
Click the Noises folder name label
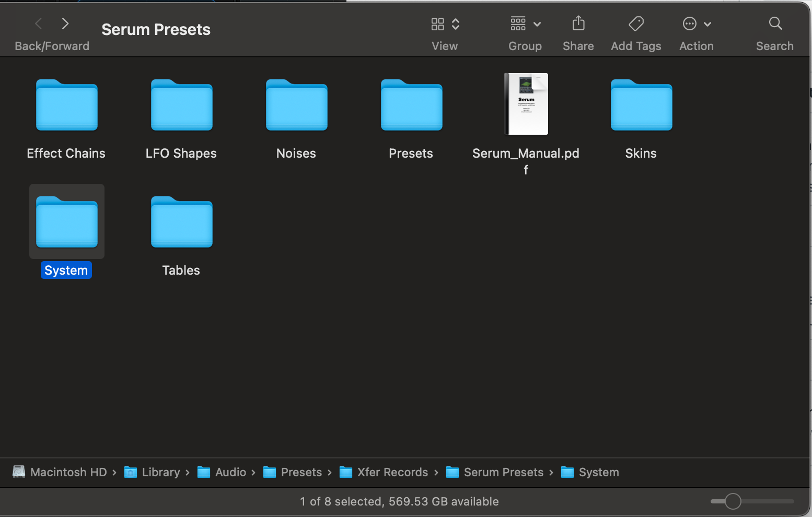[x=296, y=153]
